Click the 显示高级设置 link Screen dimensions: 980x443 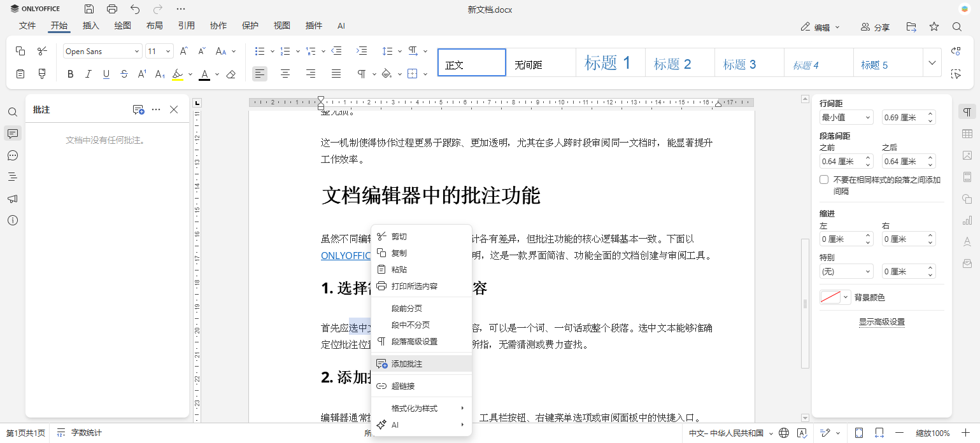882,321
